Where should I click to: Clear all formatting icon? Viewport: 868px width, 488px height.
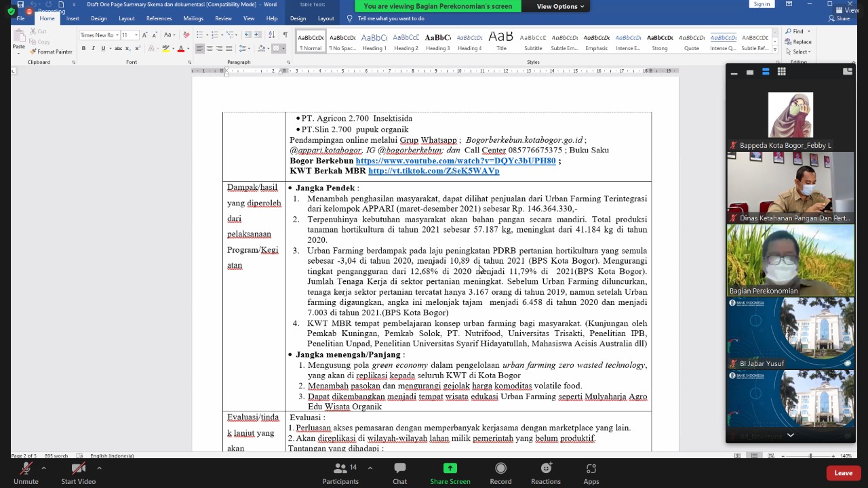point(186,35)
